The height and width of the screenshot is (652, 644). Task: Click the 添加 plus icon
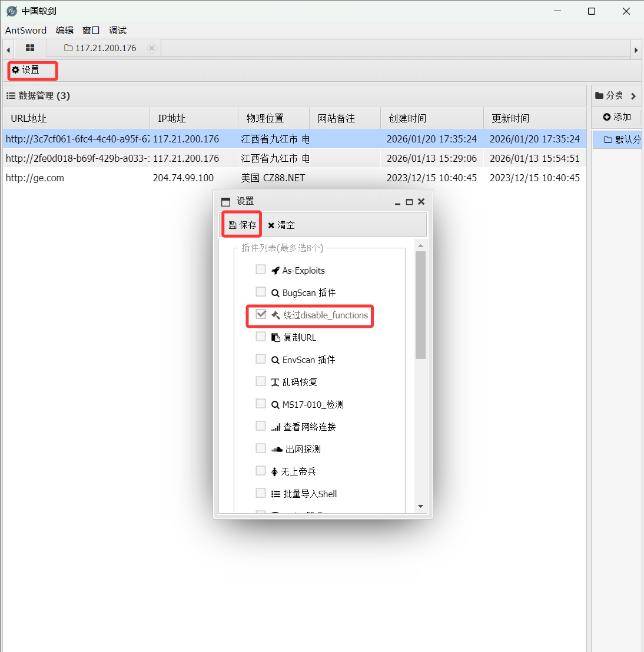(x=607, y=117)
